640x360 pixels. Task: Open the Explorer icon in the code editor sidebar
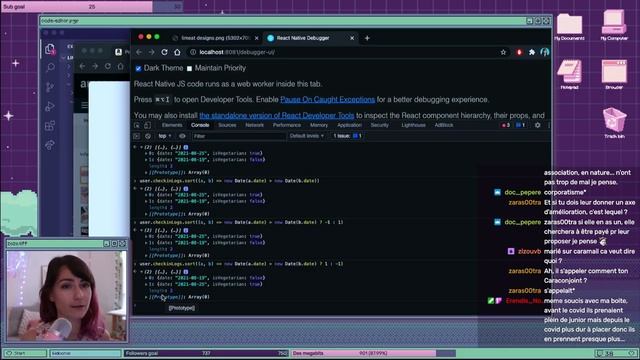[50, 49]
